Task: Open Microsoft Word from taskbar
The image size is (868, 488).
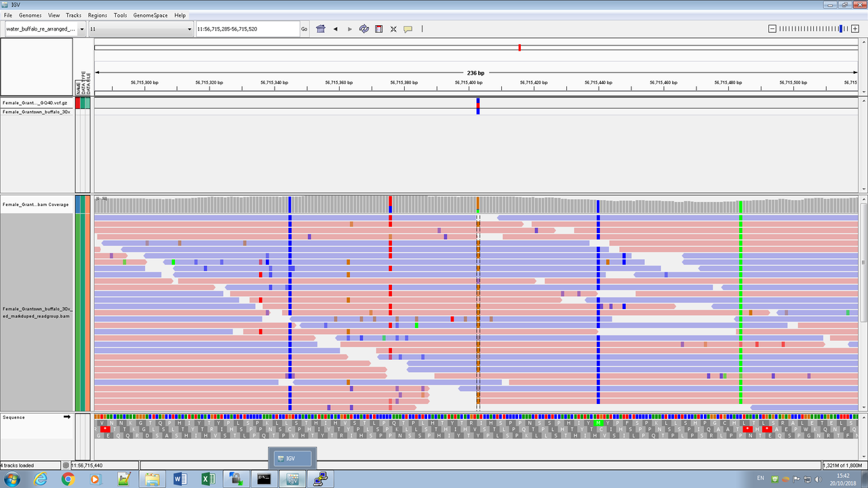Action: tap(180, 479)
